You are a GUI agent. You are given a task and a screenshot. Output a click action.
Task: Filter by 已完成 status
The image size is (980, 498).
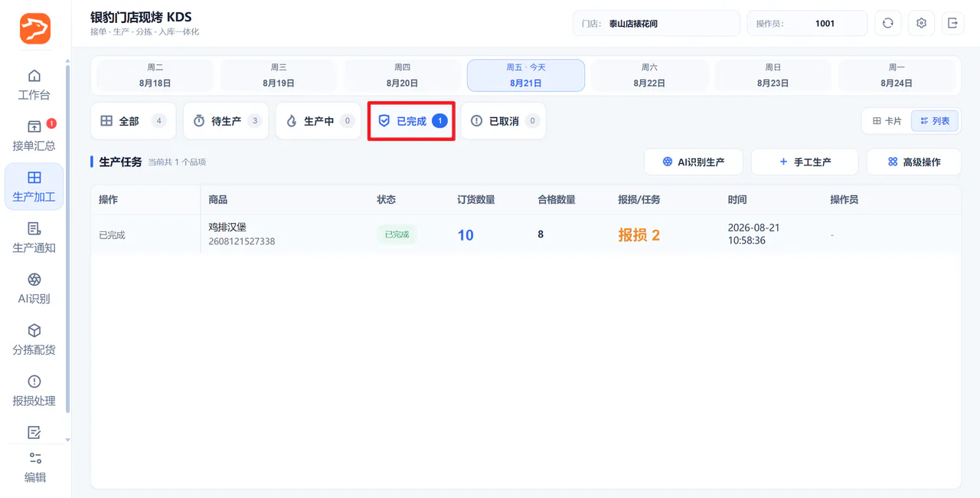pos(412,121)
